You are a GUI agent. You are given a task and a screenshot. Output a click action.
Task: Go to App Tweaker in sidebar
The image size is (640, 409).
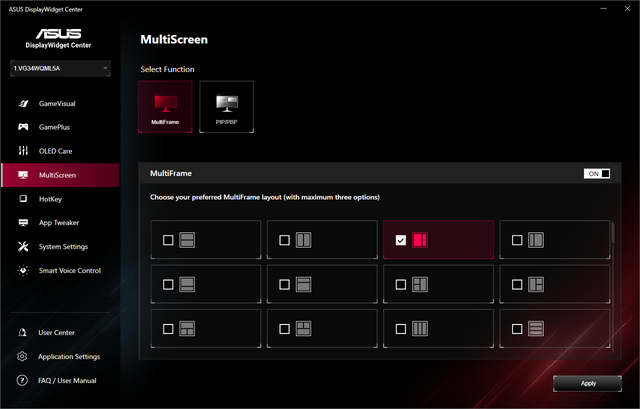(60, 222)
